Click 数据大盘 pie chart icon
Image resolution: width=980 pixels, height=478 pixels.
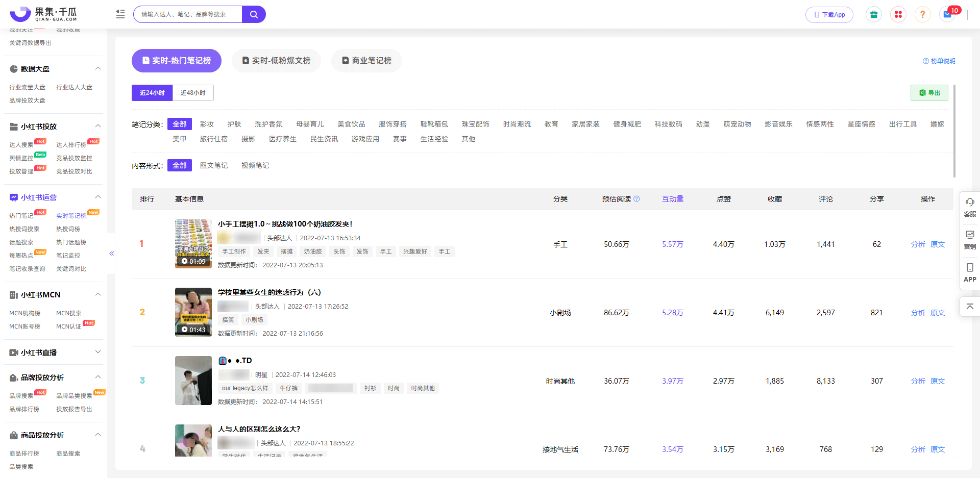(x=14, y=69)
